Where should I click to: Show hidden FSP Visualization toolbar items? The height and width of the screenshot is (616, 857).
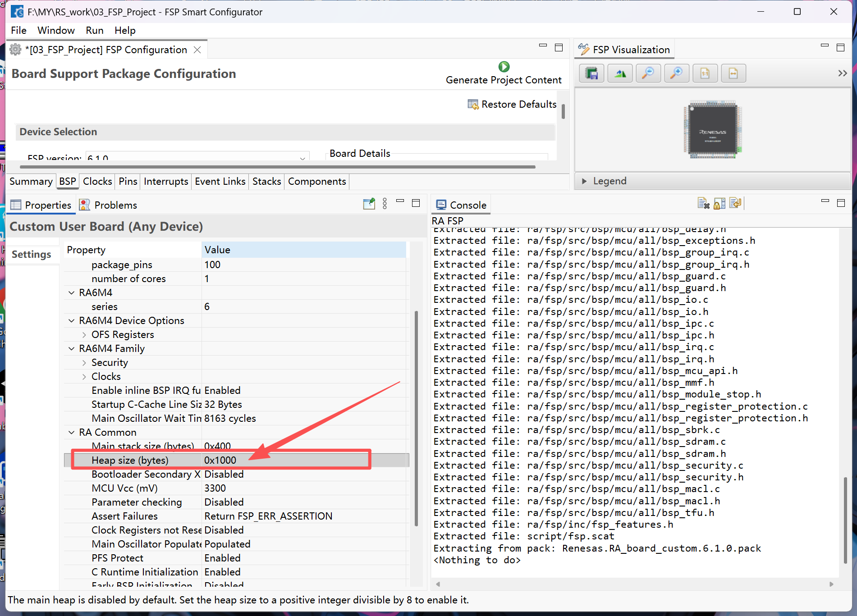(x=842, y=73)
